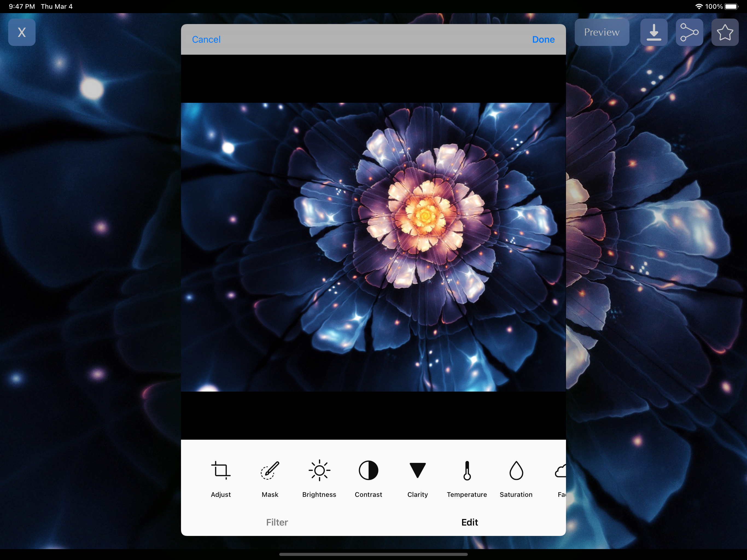Mark wallpaper as favorite with star
This screenshot has width=747, height=560.
[x=725, y=33]
